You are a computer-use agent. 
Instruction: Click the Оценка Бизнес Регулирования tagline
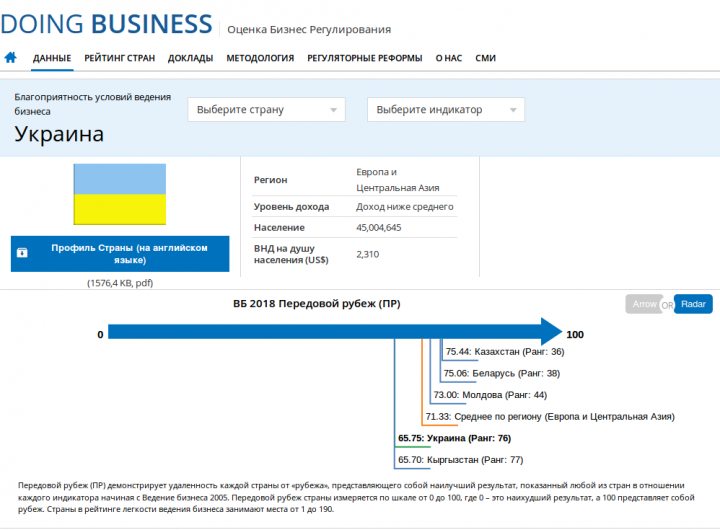click(x=309, y=30)
